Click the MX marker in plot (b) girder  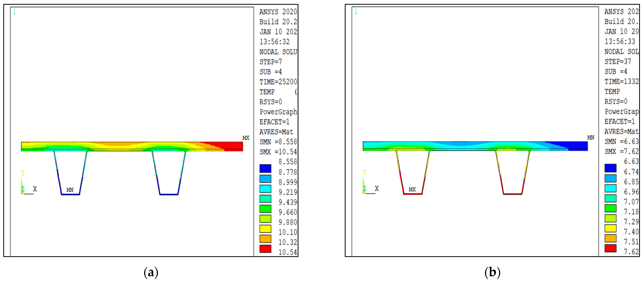click(x=412, y=189)
